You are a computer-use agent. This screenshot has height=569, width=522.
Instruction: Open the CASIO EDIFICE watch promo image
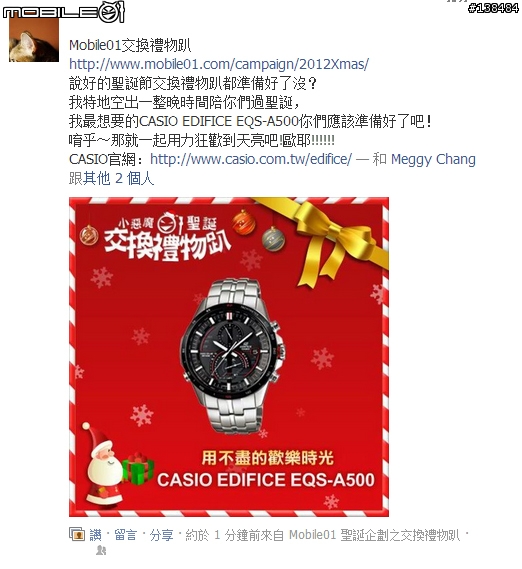(229, 357)
